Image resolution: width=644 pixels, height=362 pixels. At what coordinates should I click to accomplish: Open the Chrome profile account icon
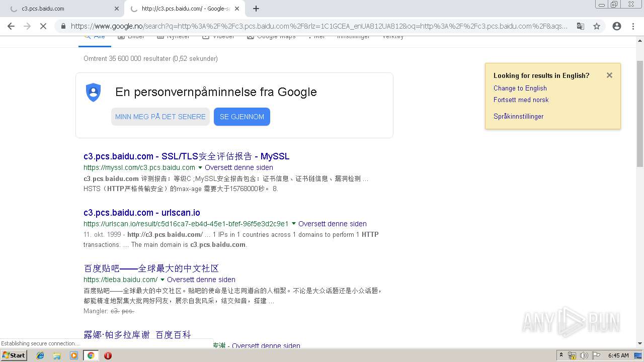617,26
